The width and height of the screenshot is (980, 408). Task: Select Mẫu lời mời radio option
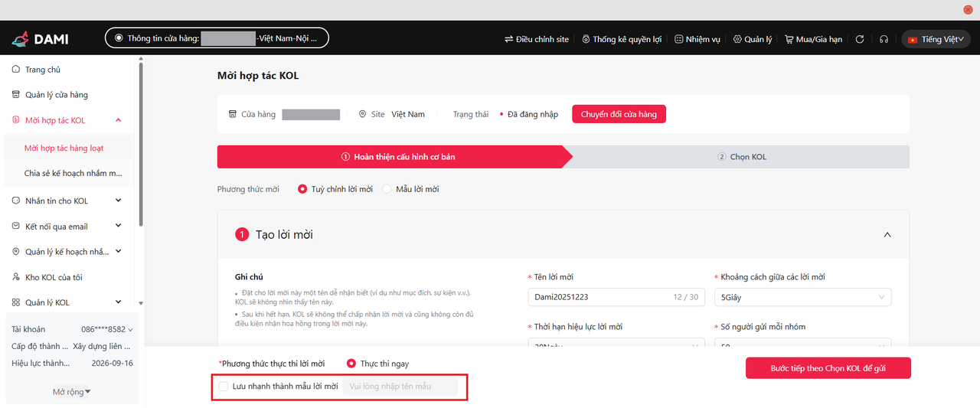(387, 189)
